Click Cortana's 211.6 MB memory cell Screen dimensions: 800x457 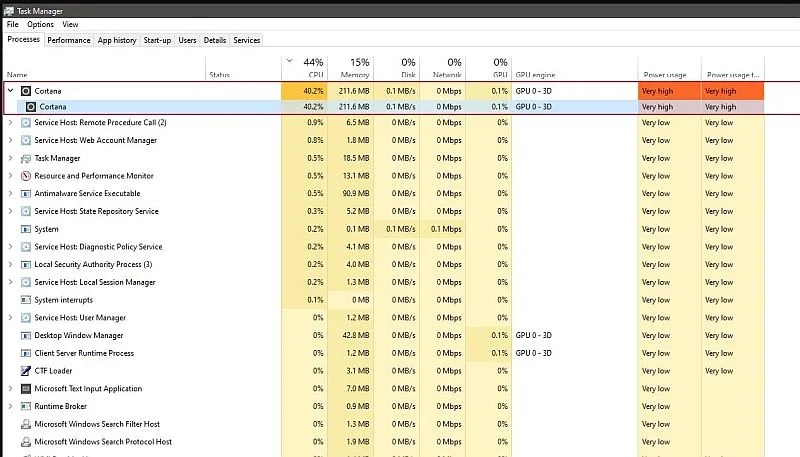[351, 91]
